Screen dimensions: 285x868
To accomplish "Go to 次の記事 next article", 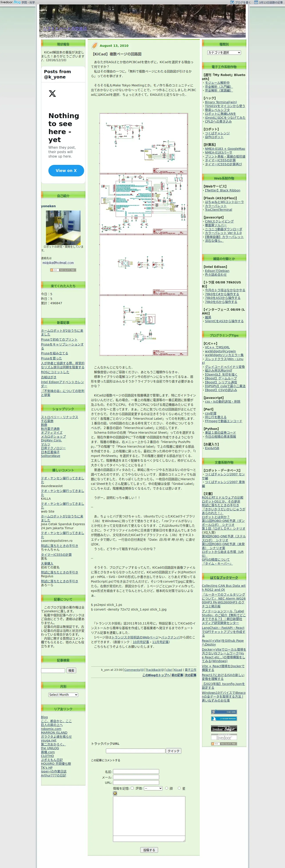I will (x=190, y=675).
